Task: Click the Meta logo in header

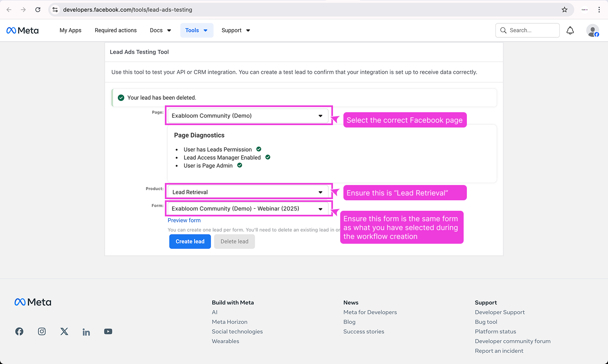Action: point(23,31)
